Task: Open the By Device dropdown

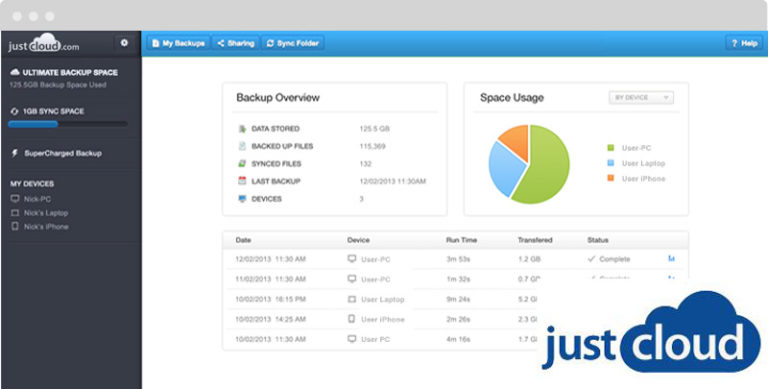Action: 641,97
